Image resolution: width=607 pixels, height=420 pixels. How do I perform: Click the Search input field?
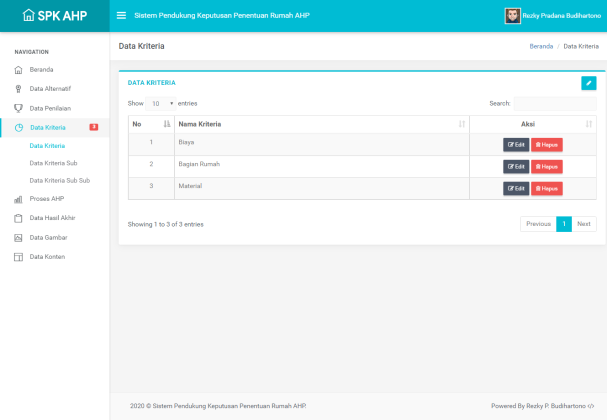[x=555, y=103]
